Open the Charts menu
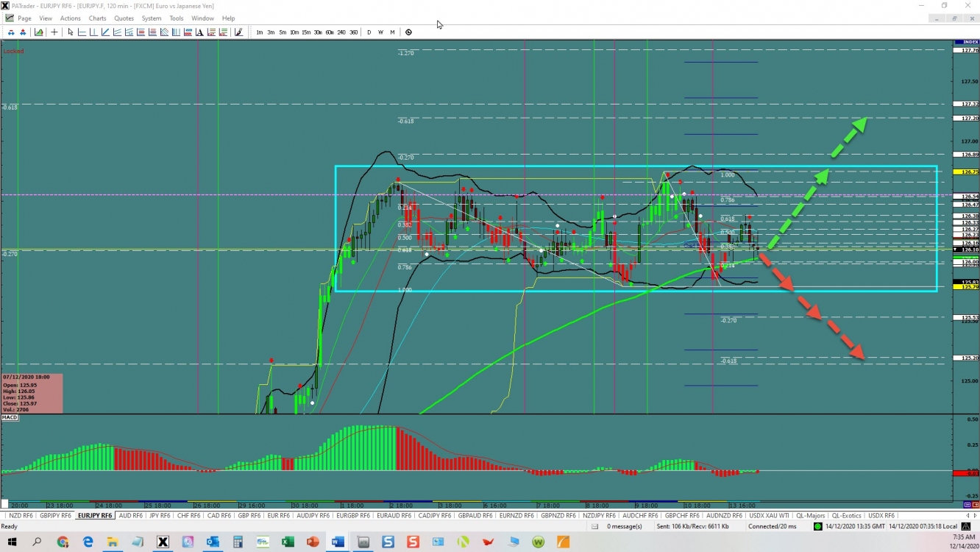This screenshot has width=980, height=552. 97,18
